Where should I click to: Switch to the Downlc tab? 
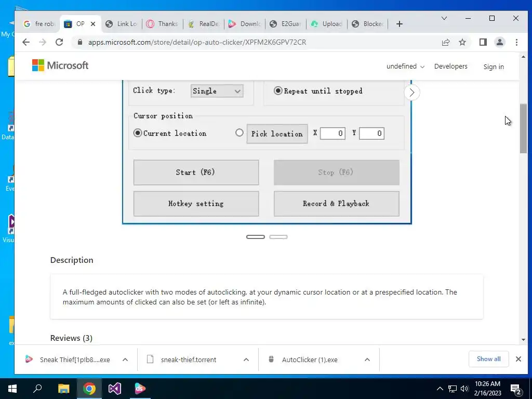(245, 24)
